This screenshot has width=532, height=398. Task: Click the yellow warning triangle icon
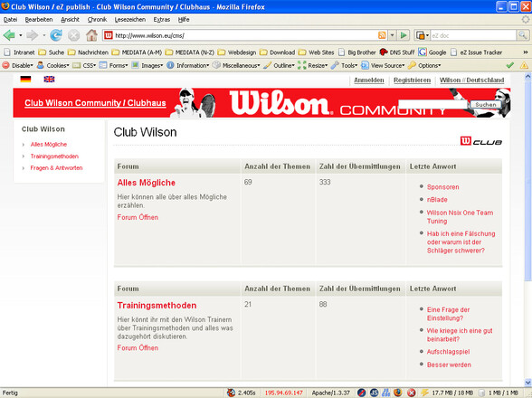524,65
